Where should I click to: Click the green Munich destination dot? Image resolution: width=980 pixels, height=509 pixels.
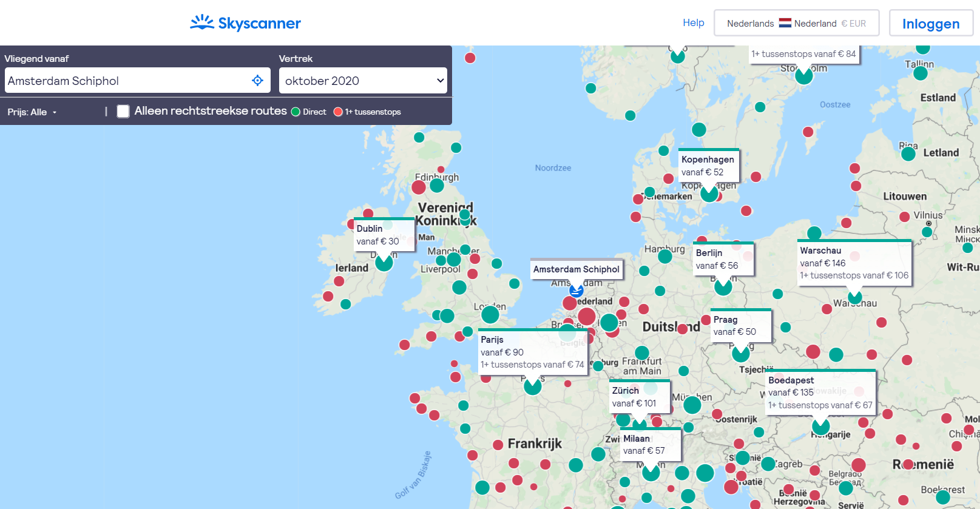point(692,405)
